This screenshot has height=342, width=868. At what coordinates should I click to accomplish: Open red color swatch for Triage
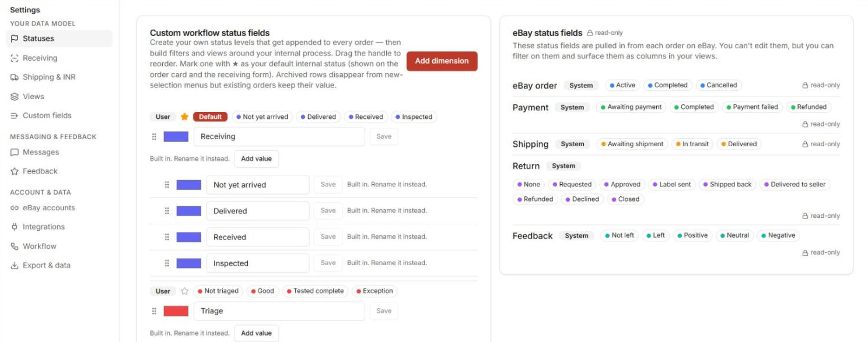point(176,311)
